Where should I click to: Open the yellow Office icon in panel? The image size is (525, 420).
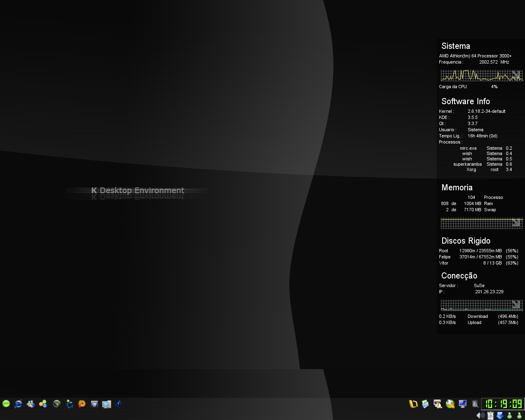point(413,404)
